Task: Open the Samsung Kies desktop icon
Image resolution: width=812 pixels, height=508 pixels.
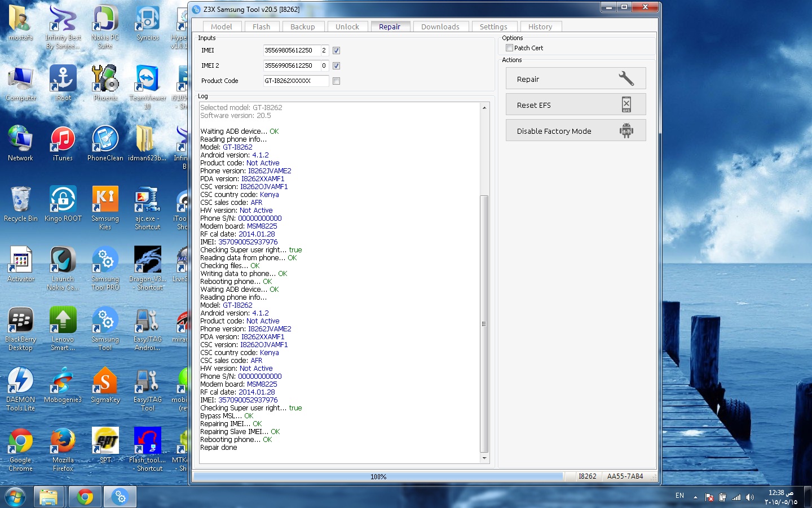Action: pyautogui.click(x=105, y=208)
